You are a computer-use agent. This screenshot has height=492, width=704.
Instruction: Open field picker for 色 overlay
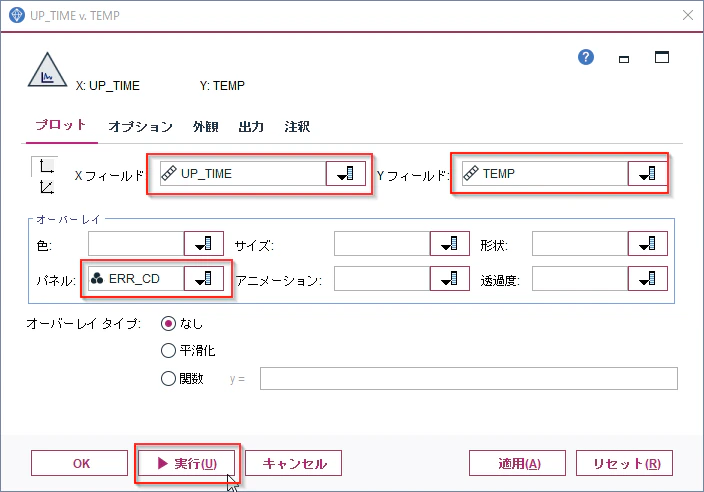click(203, 244)
